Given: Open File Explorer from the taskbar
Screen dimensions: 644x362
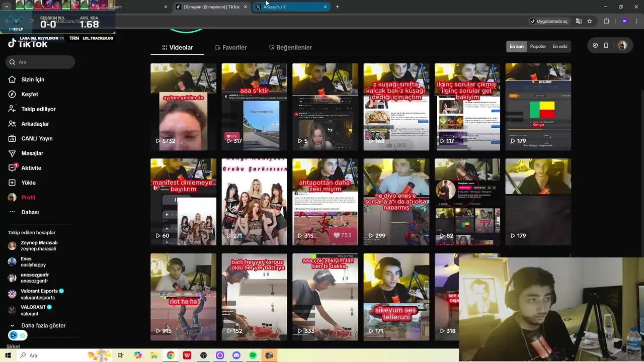Looking at the screenshot, I should pyautogui.click(x=154, y=355).
